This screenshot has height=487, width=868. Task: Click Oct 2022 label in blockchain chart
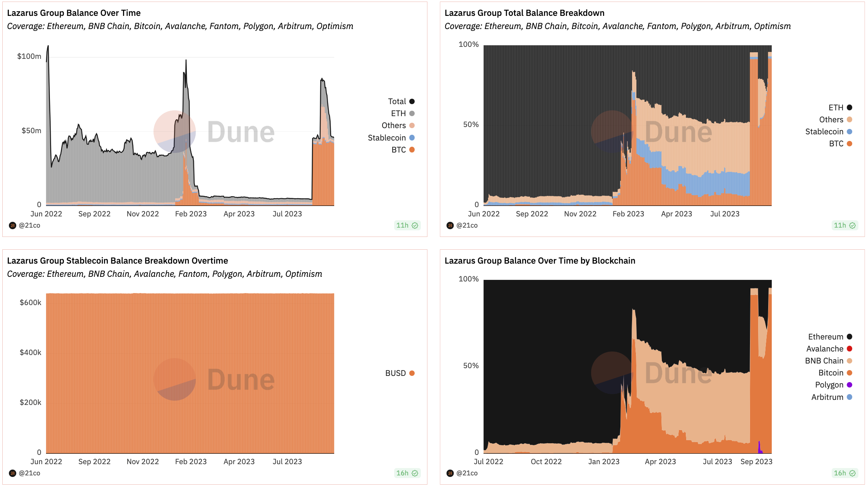point(546,461)
